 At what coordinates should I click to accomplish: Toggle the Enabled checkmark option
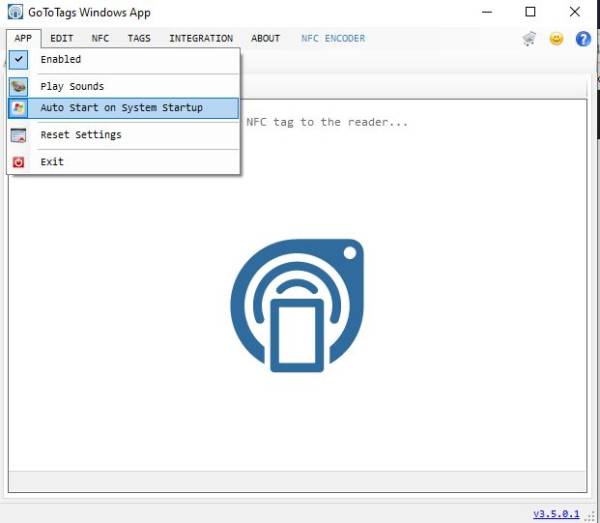point(60,60)
